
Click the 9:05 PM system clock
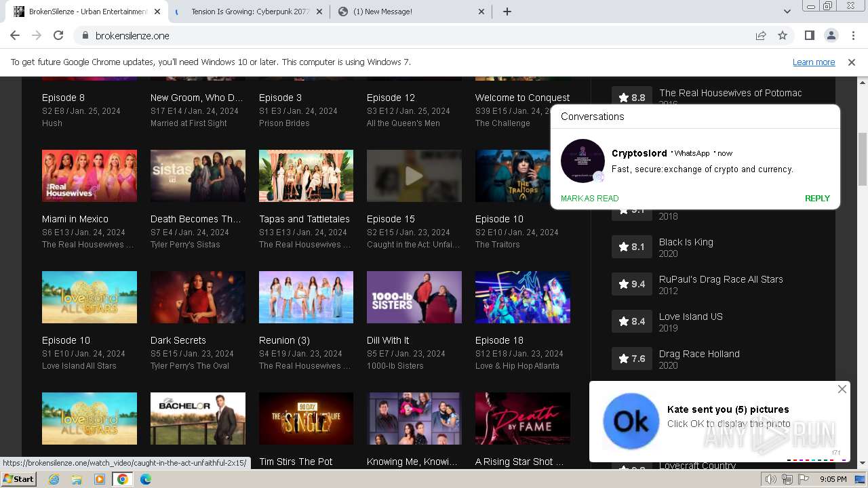tap(833, 479)
